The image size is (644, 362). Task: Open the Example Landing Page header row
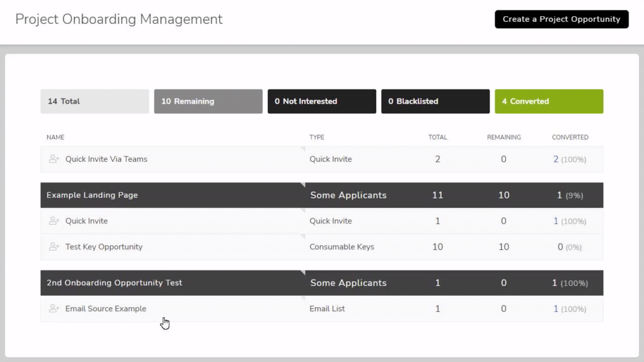tap(321, 195)
